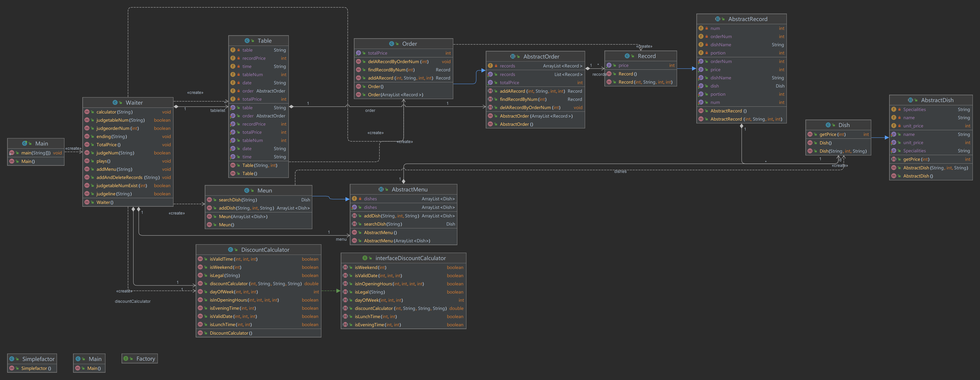The width and height of the screenshot is (980, 380).
Task: Click the Meun class title
Action: [264, 190]
